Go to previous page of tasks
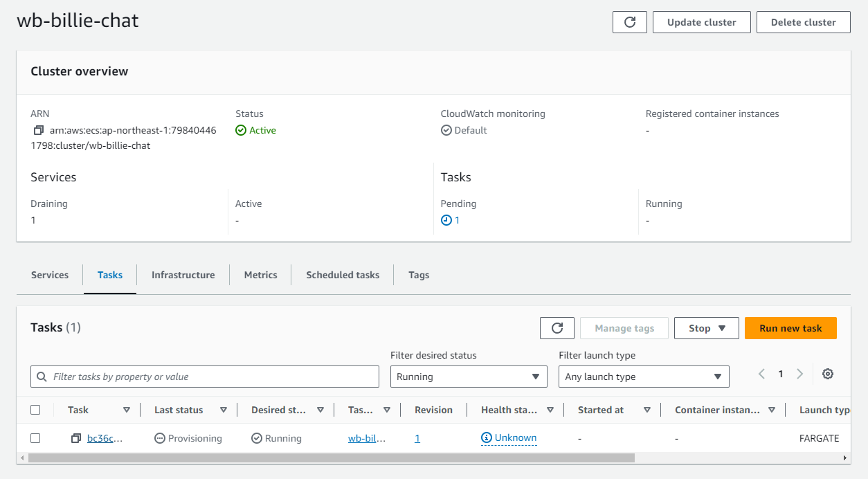 (x=761, y=374)
